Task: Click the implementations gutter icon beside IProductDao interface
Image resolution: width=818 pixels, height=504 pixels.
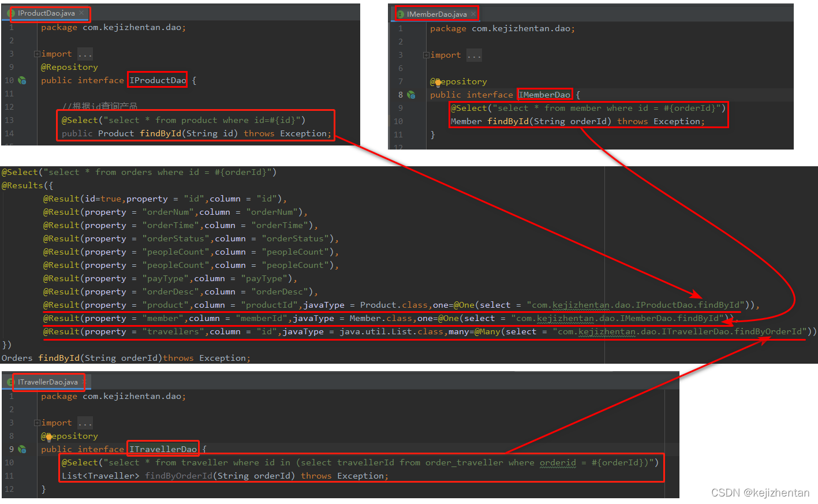Action: tap(22, 80)
